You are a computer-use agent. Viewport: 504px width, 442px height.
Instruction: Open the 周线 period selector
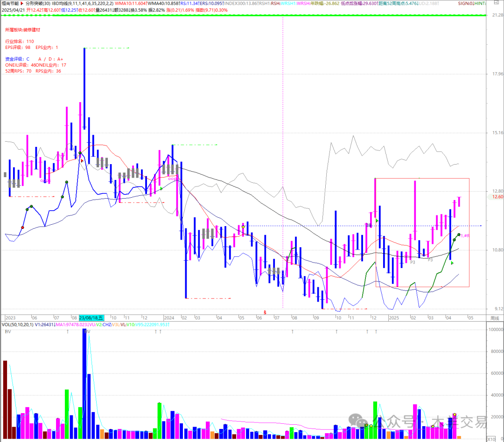[x=495, y=318]
